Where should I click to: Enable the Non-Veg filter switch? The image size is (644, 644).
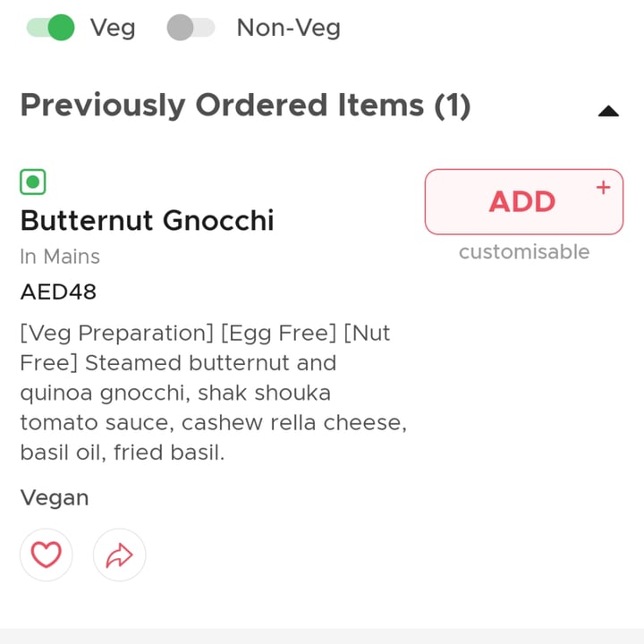click(x=191, y=28)
